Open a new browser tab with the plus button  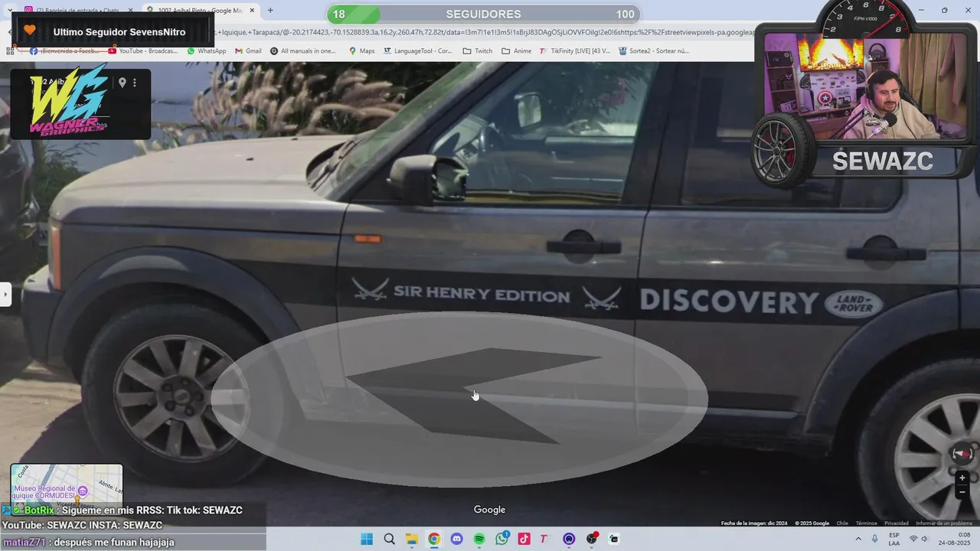[270, 10]
